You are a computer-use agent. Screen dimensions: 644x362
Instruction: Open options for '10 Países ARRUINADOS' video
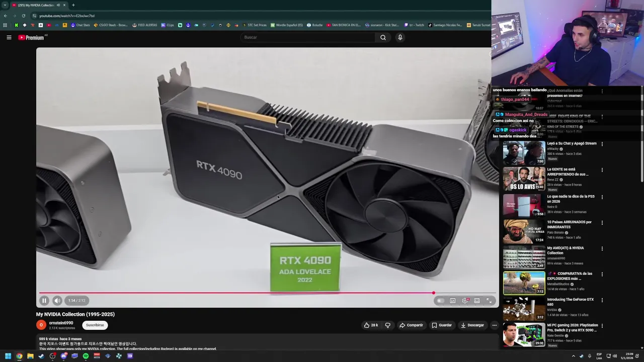tap(602, 222)
